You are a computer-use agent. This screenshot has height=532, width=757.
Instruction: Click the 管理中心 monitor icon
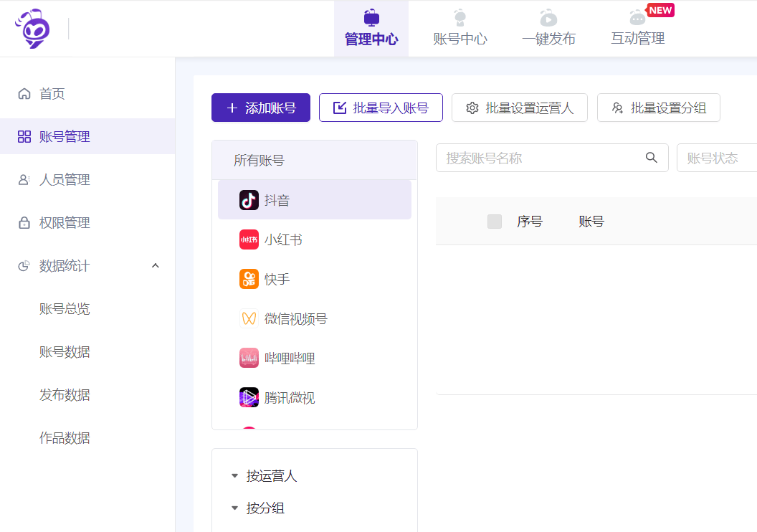click(x=371, y=18)
